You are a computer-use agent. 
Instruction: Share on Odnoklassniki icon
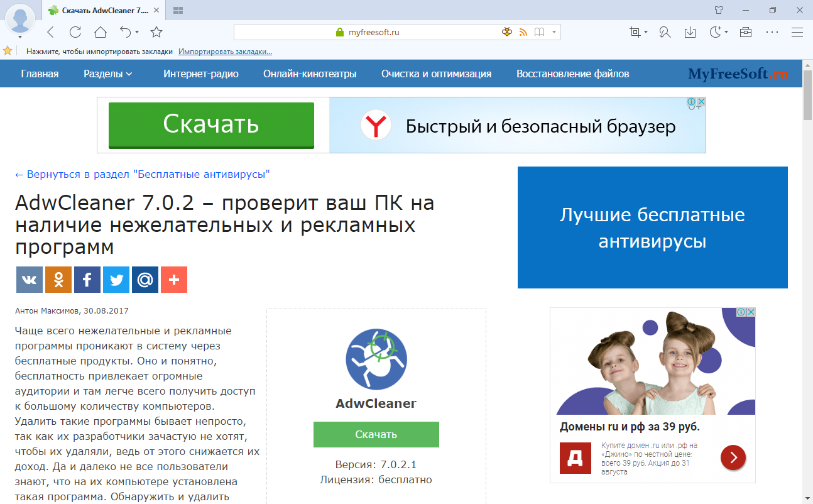tap(58, 280)
